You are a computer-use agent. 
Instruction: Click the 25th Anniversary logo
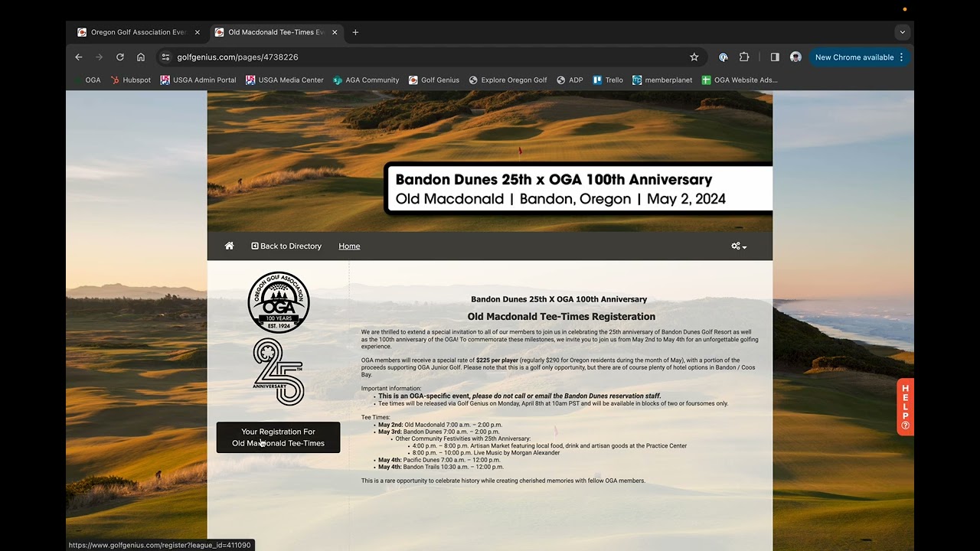coord(279,372)
